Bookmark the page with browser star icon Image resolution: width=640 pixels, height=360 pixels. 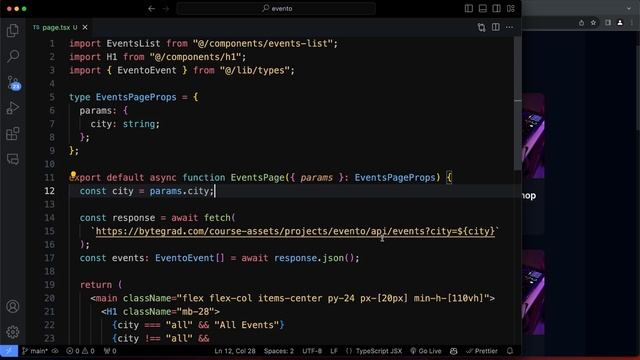coord(593,23)
